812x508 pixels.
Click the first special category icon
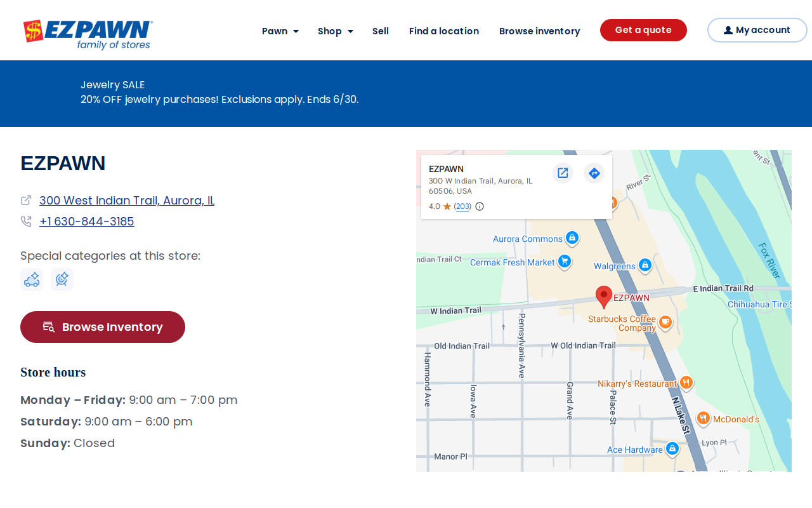(32, 279)
